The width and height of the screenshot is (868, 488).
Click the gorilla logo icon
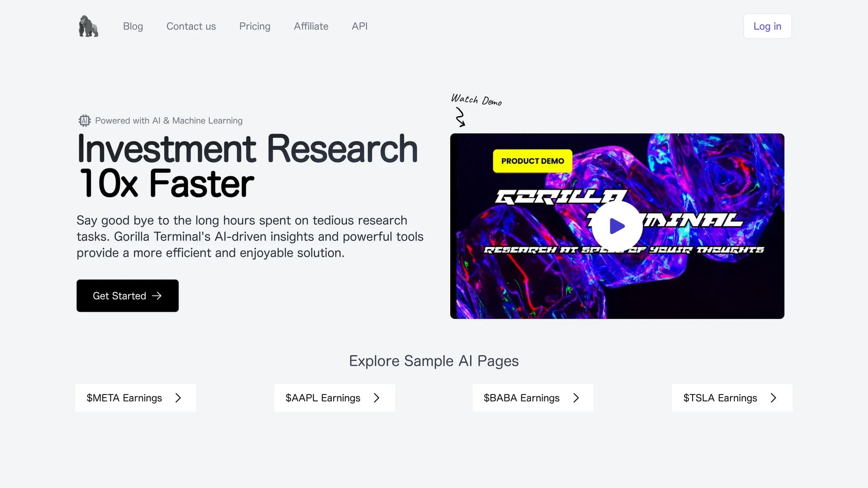click(88, 26)
